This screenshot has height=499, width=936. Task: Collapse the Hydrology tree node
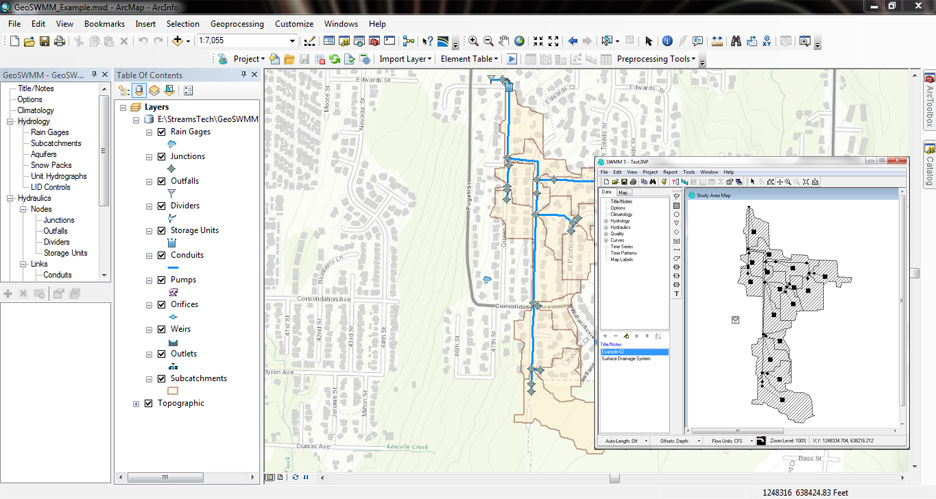[x=10, y=121]
